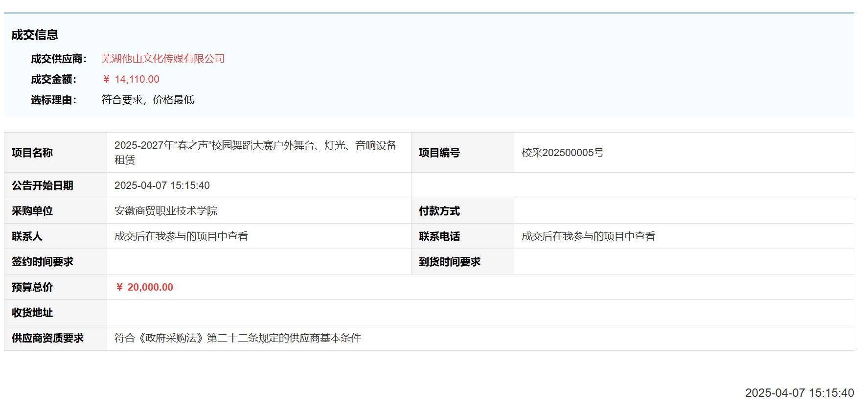The width and height of the screenshot is (868, 411).
Task: Click the value text next to 联系人
Action: (181, 236)
